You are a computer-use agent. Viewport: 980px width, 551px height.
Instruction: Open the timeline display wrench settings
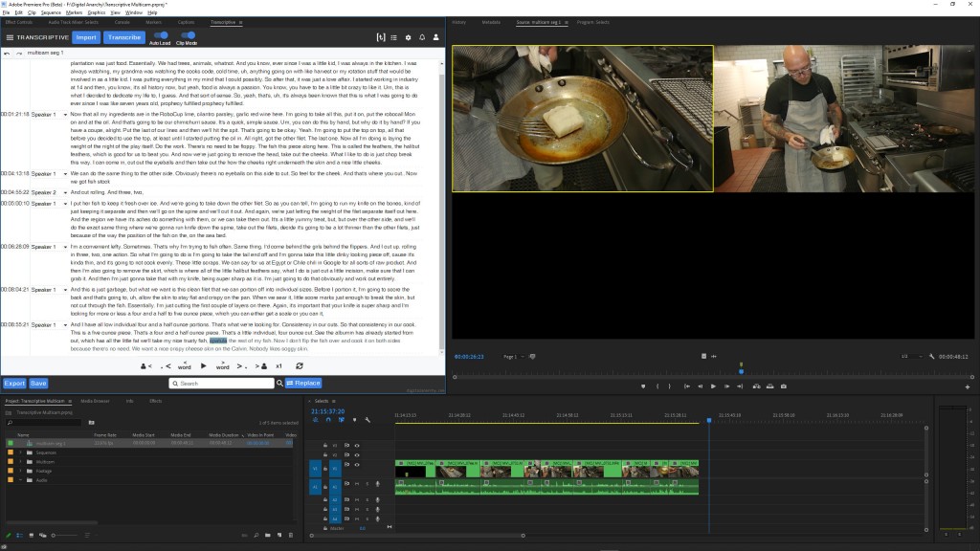367,420
